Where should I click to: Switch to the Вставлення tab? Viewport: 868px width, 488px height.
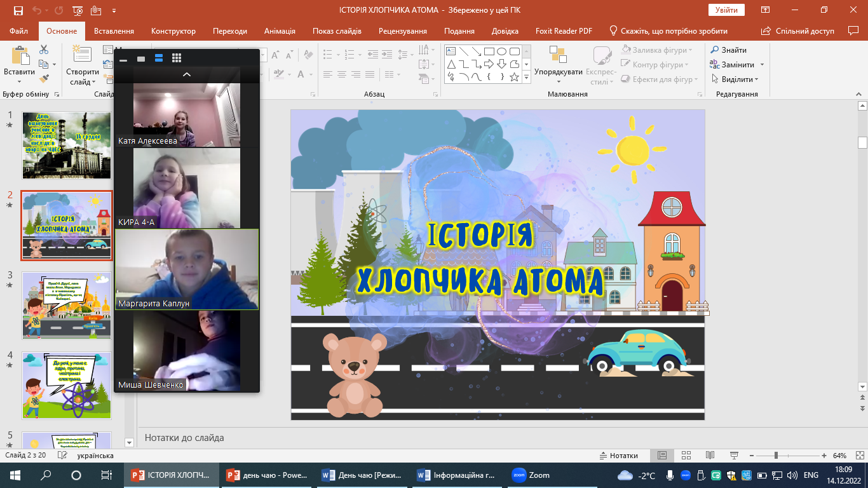pyautogui.click(x=114, y=31)
